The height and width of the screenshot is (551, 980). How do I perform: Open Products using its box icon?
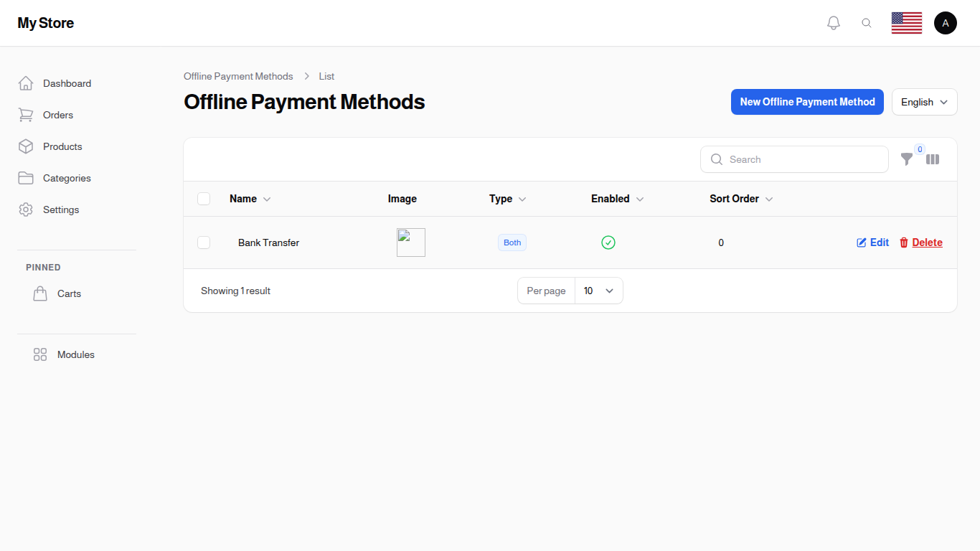click(62, 146)
